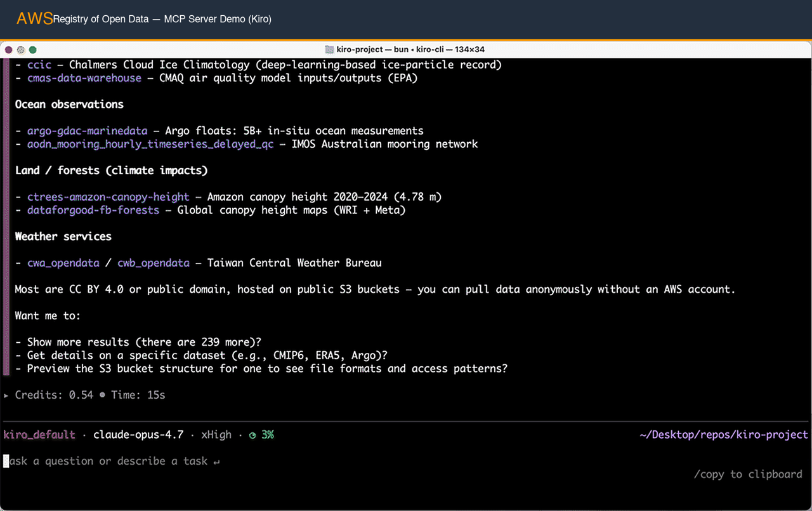Click 'Argo floats: 5B+ in-situ ocean measurements' text
This screenshot has width=812, height=511.
[294, 131]
